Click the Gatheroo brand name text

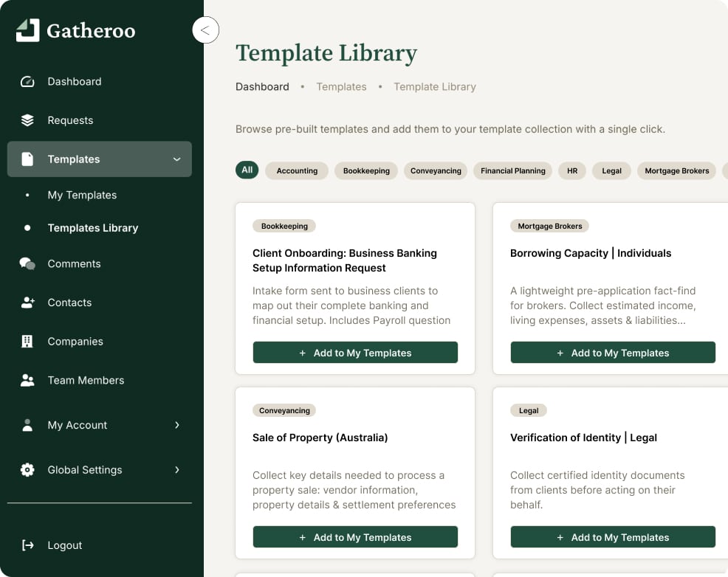coord(91,30)
